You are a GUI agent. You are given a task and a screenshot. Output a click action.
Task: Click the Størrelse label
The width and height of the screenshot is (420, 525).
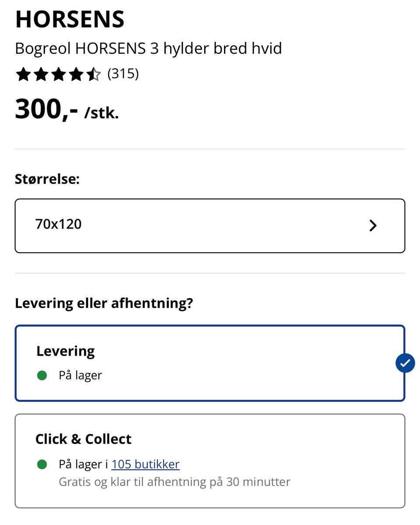point(47,179)
